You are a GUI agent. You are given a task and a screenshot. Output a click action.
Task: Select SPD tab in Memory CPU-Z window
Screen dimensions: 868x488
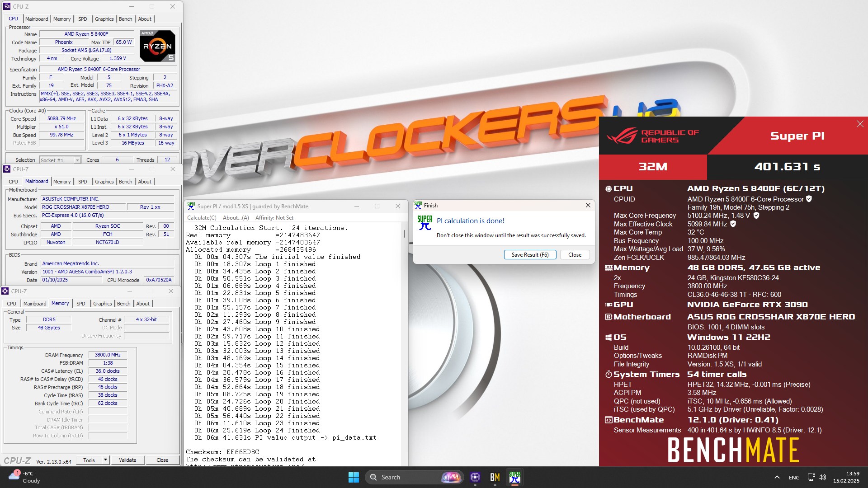coord(80,304)
